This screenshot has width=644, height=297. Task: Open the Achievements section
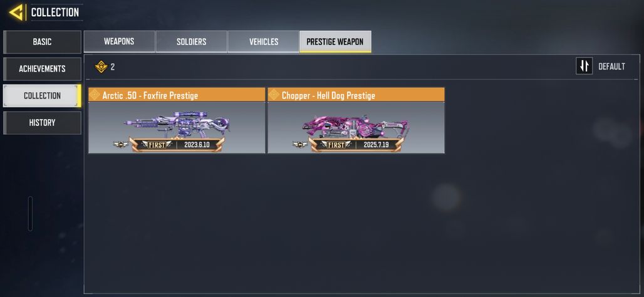[x=43, y=68]
